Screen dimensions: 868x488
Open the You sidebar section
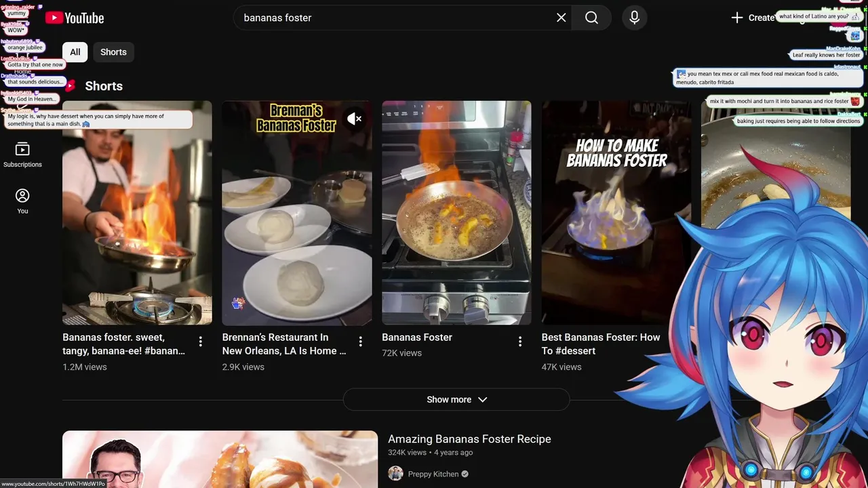[22, 201]
